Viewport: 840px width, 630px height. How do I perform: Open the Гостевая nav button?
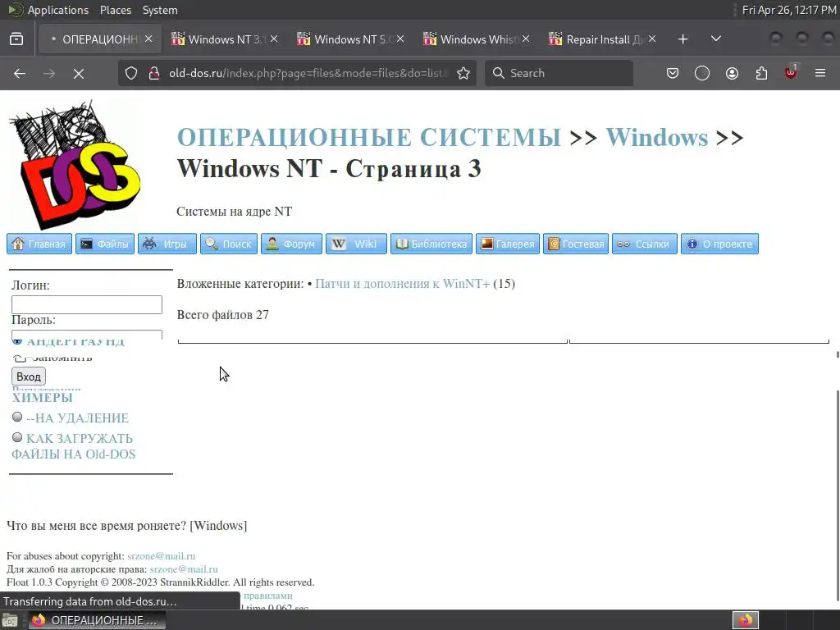coord(576,244)
